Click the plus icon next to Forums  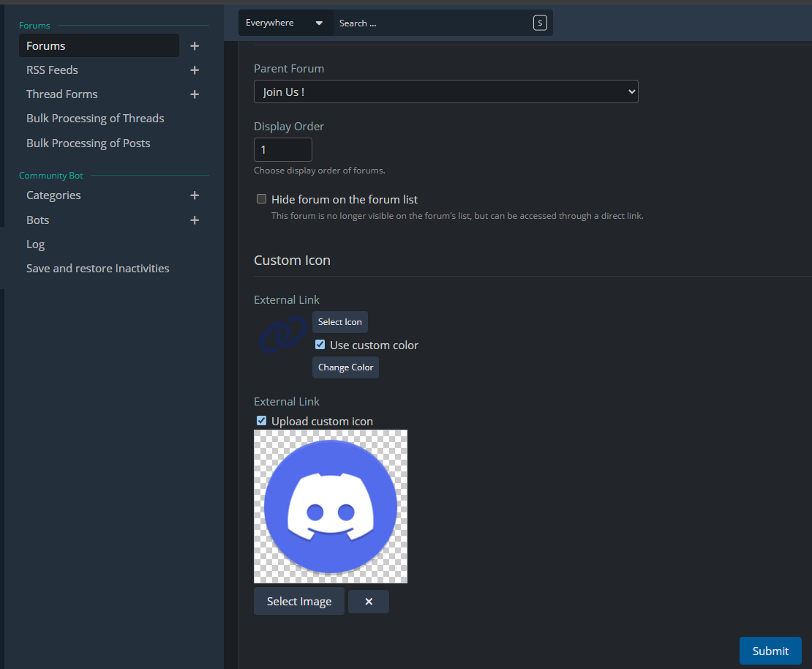tap(195, 46)
